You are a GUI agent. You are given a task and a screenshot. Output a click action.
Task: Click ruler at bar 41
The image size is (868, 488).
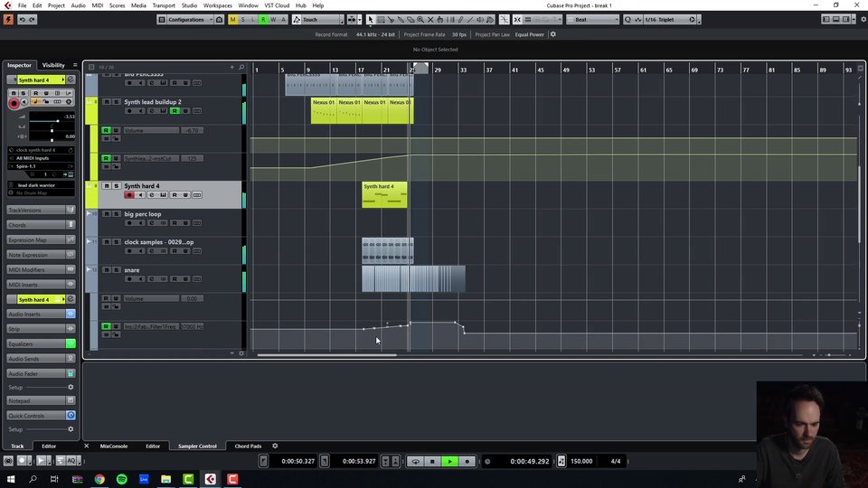click(514, 70)
